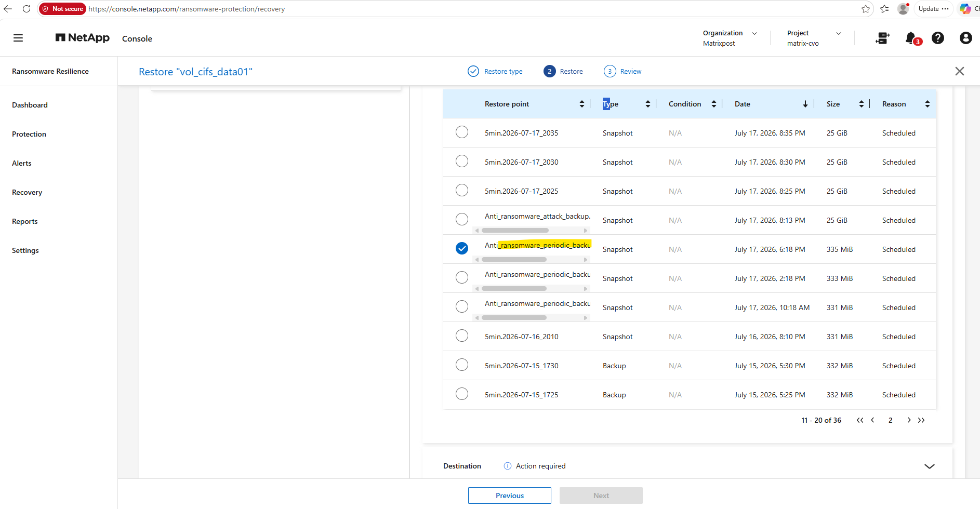980x509 pixels.
Task: Go to previous page of restore points
Action: tap(873, 420)
